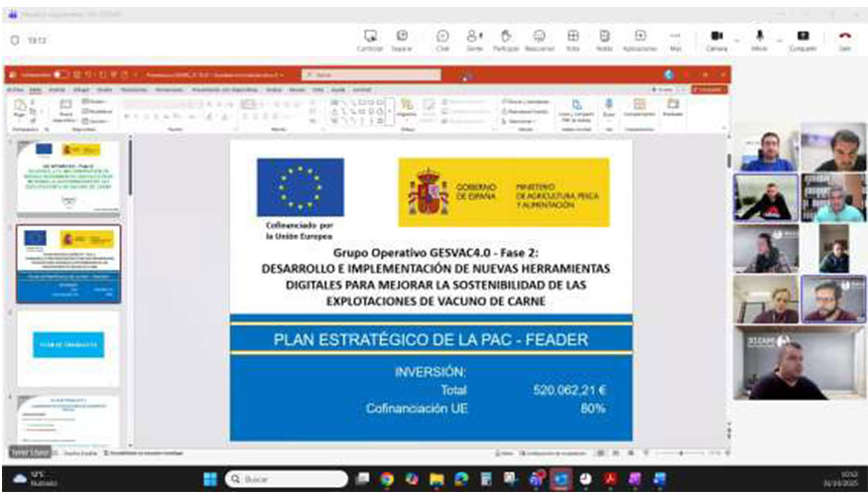Open the Notas meeting notes
Viewport: 868px width, 496px height.
pos(604,41)
